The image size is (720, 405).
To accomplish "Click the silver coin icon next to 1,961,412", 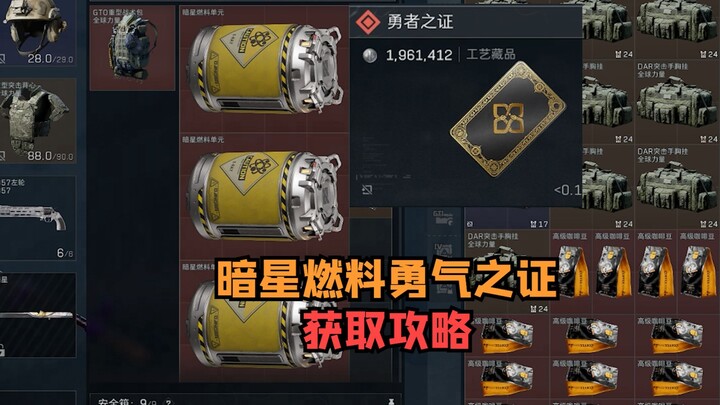I will point(370,55).
